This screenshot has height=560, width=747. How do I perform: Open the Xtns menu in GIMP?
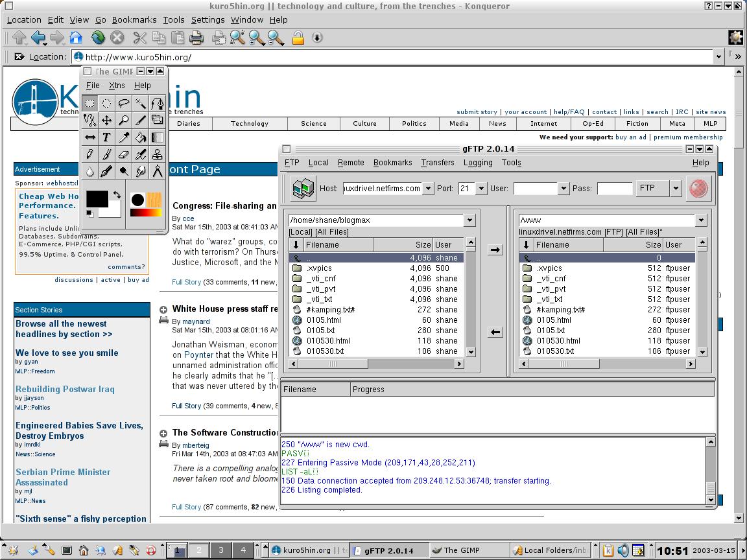(117, 86)
